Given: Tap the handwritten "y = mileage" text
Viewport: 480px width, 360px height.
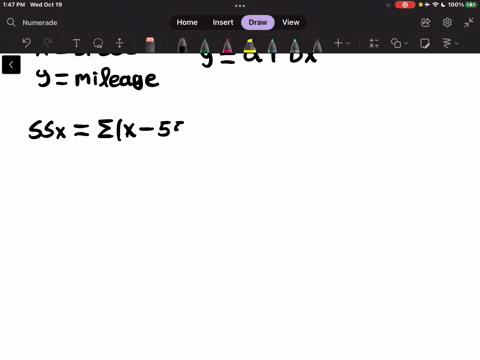Looking at the screenshot, I should (x=97, y=78).
